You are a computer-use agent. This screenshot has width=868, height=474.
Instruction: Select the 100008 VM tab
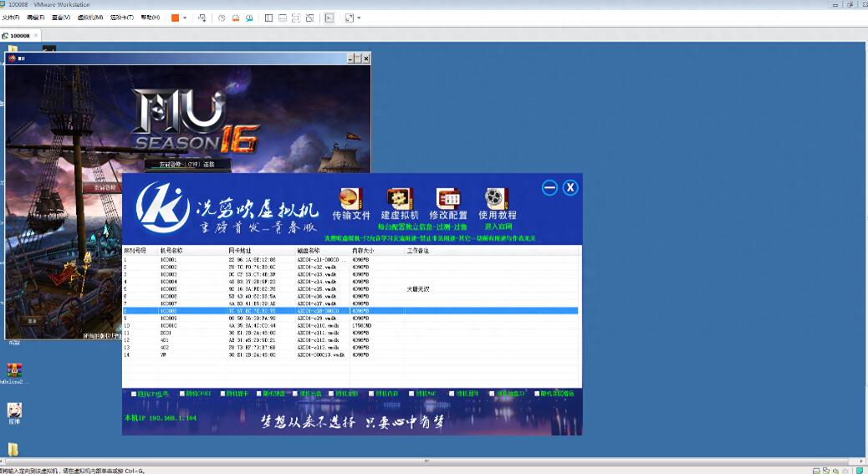coord(20,35)
